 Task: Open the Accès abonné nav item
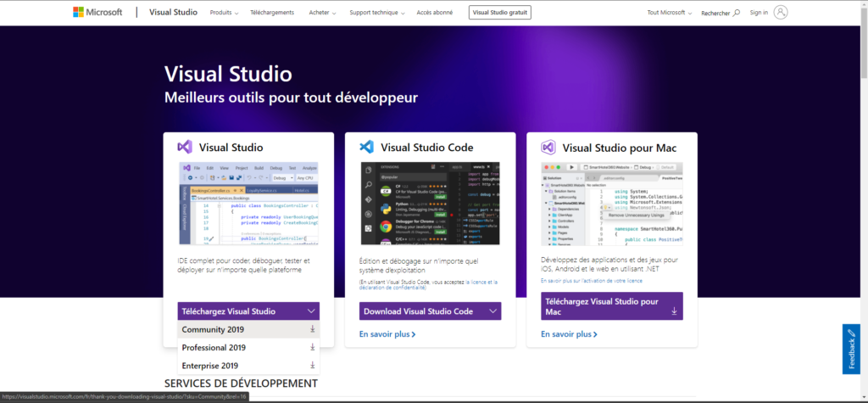tap(435, 13)
